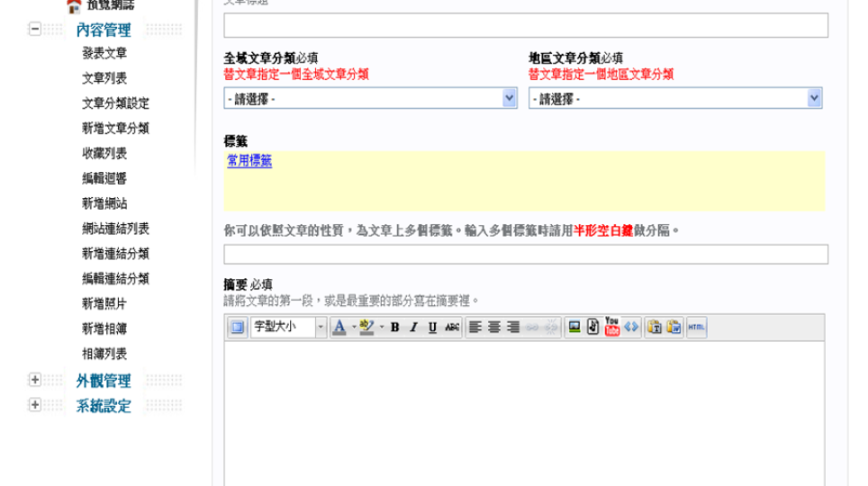868x486 pixels.
Task: Click the underline formatting icon
Action: click(x=432, y=328)
